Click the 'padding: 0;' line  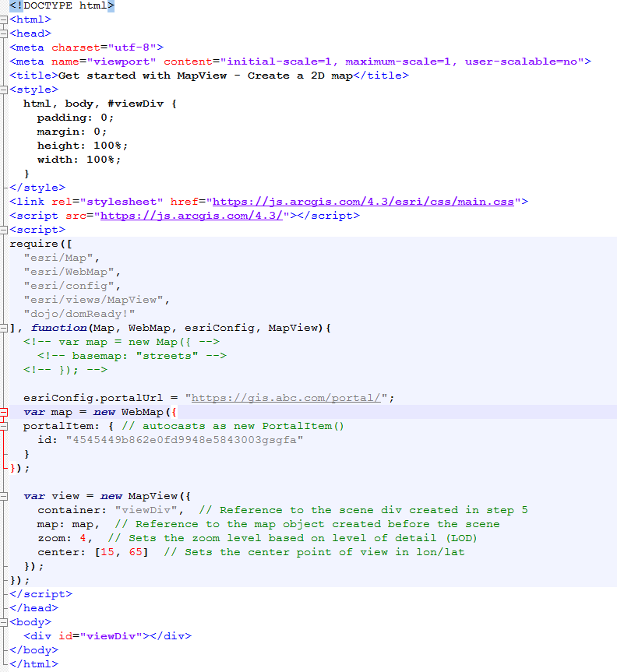(x=75, y=118)
